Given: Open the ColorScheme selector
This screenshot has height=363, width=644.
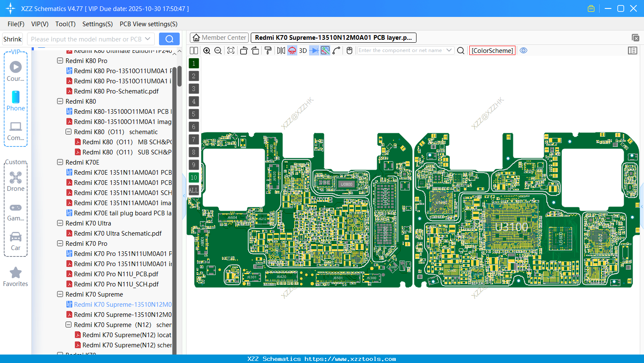Looking at the screenshot, I should pyautogui.click(x=492, y=50).
